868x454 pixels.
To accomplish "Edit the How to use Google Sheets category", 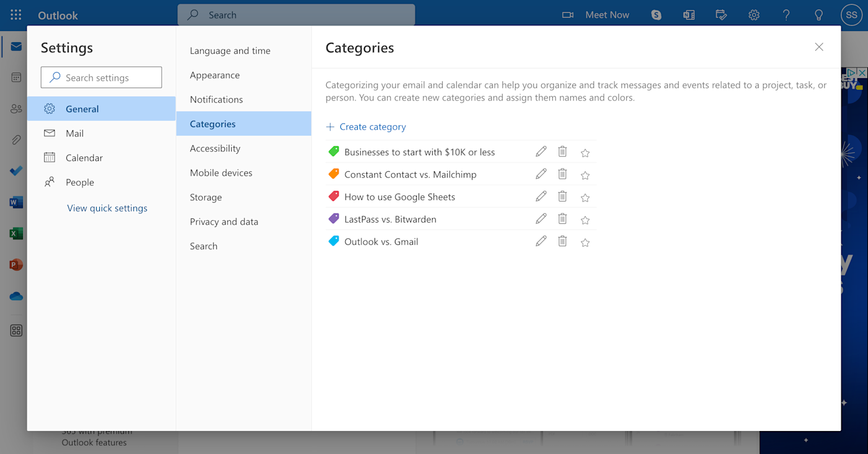I will point(541,197).
